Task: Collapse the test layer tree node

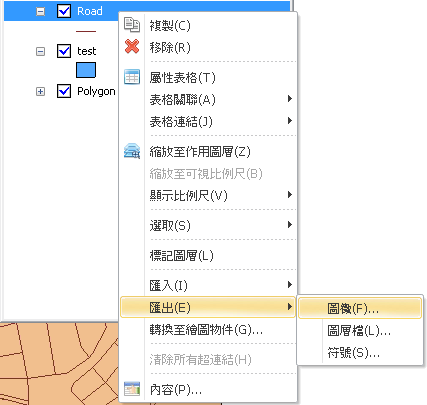Action: [x=40, y=51]
